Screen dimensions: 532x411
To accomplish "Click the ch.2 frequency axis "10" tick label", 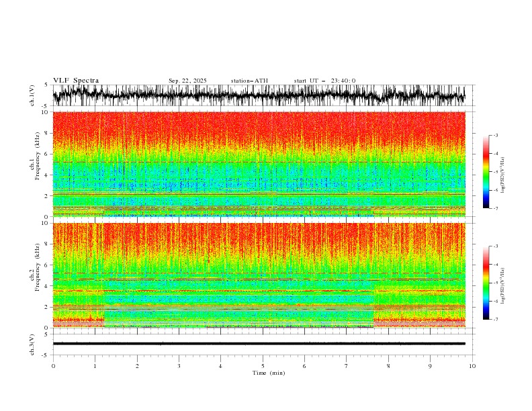I will [46, 223].
